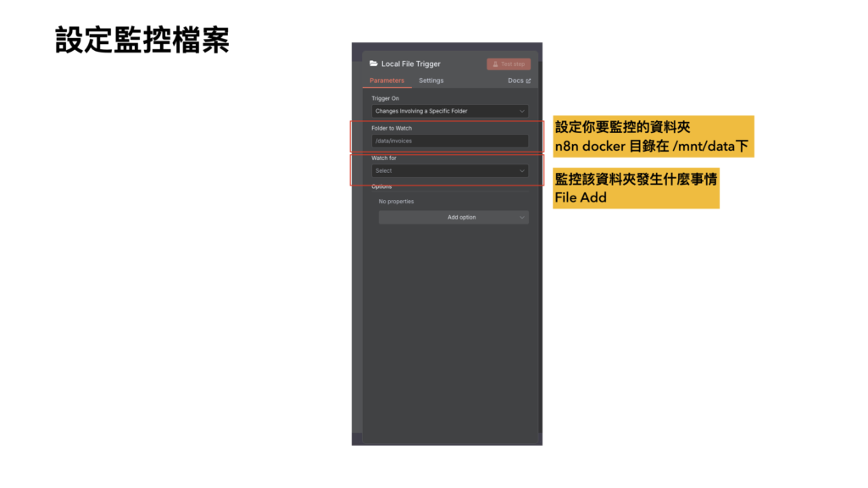The height and width of the screenshot is (488, 868).
Task: Click the Local File Trigger folder icon
Action: pyautogui.click(x=374, y=64)
